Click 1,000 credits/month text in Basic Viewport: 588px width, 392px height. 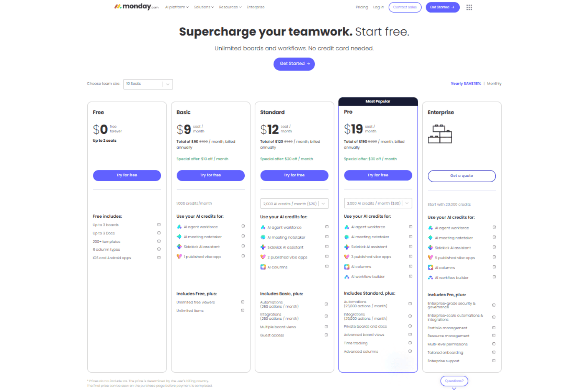pyautogui.click(x=194, y=203)
